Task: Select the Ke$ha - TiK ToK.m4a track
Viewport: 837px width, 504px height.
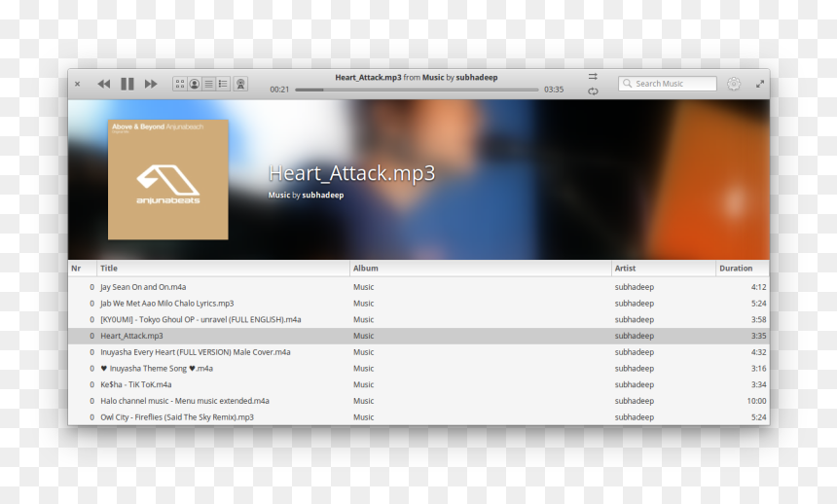Action: pos(419,384)
